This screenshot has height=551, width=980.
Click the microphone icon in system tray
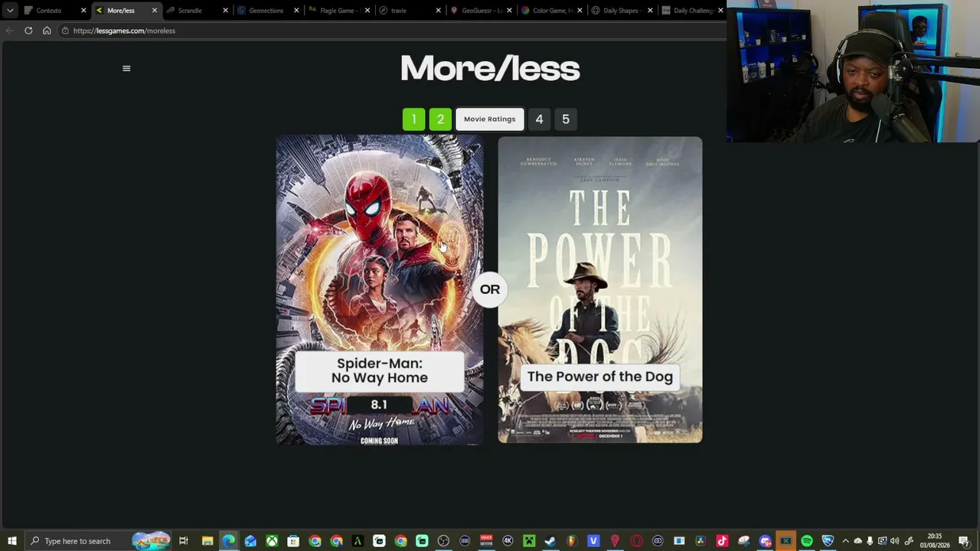click(x=870, y=541)
